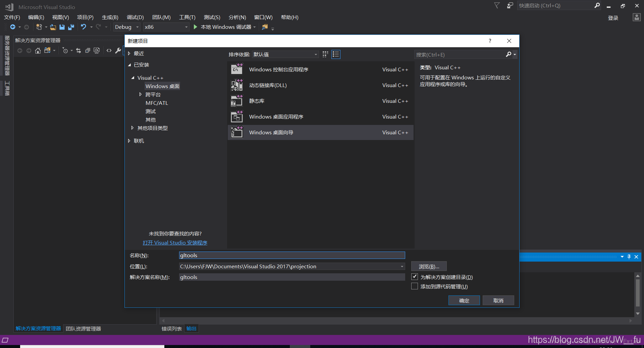
Task: Expand the 最近 tree node
Action: point(129,54)
